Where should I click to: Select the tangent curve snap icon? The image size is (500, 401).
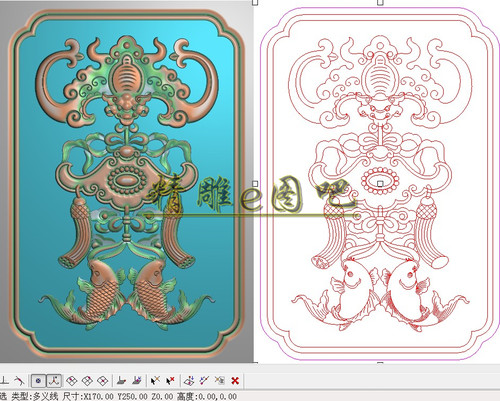(x=19, y=380)
